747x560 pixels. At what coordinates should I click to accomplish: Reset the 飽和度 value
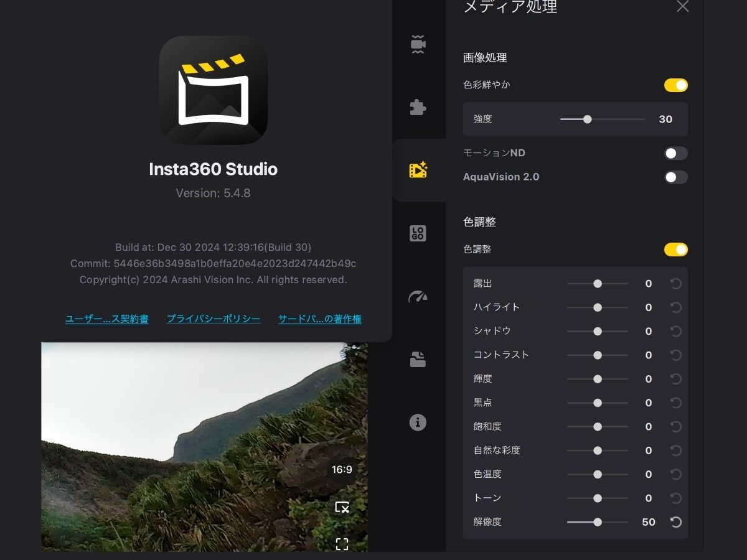(676, 427)
